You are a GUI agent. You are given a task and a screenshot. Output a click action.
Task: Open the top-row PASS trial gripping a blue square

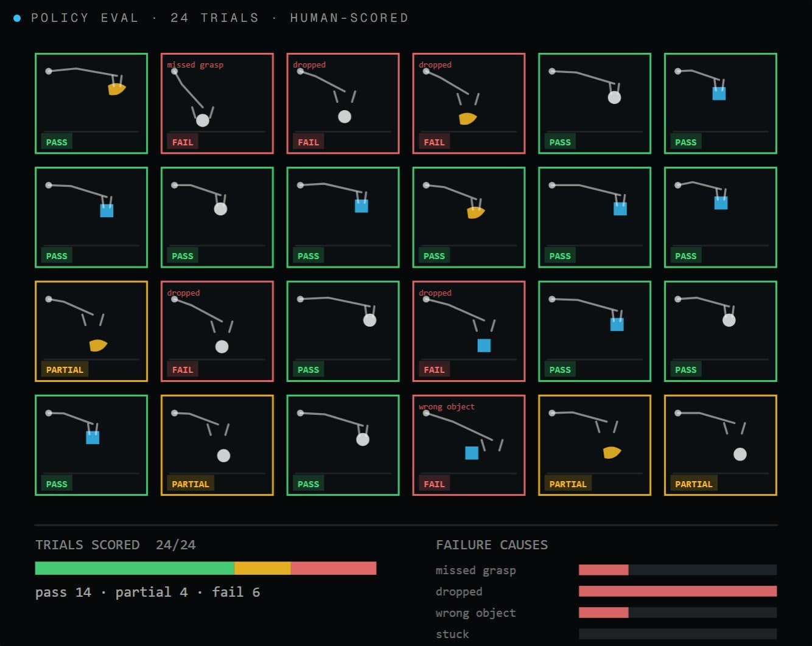tap(721, 103)
